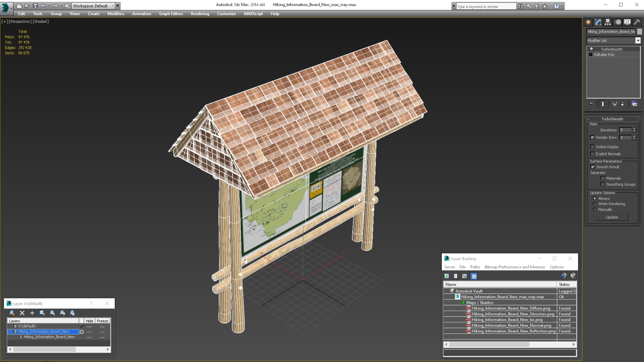This screenshot has height=362, width=644.
Task: Collapse the TurboSmooth rollout
Action: pos(588,119)
